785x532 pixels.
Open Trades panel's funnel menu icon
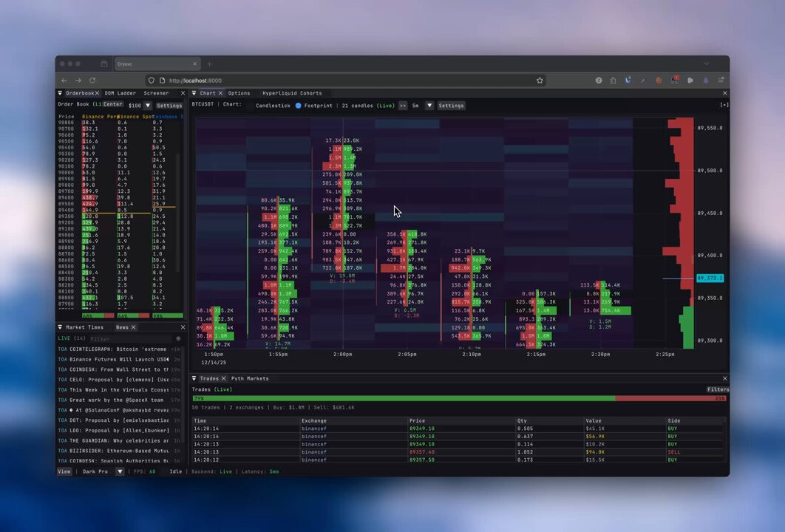point(194,378)
